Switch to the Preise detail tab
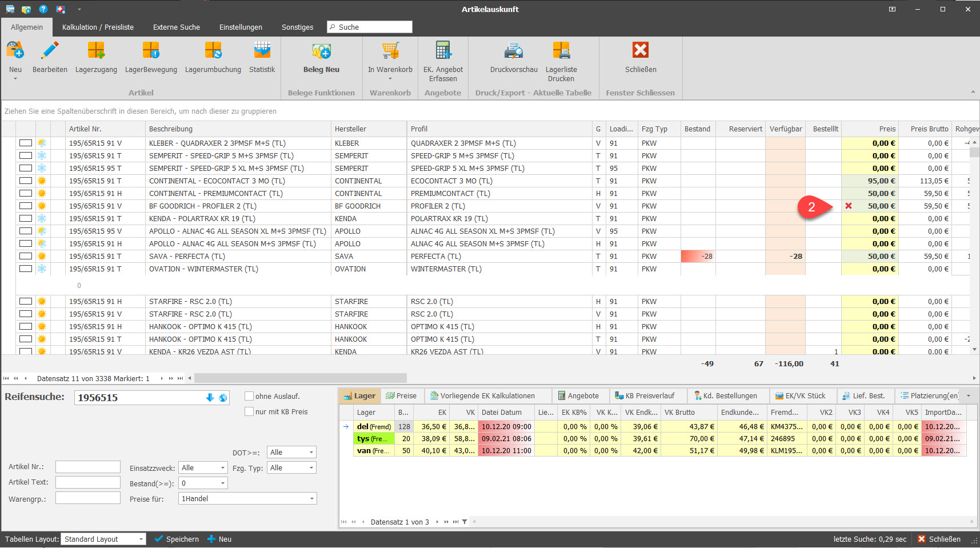 [x=401, y=395]
